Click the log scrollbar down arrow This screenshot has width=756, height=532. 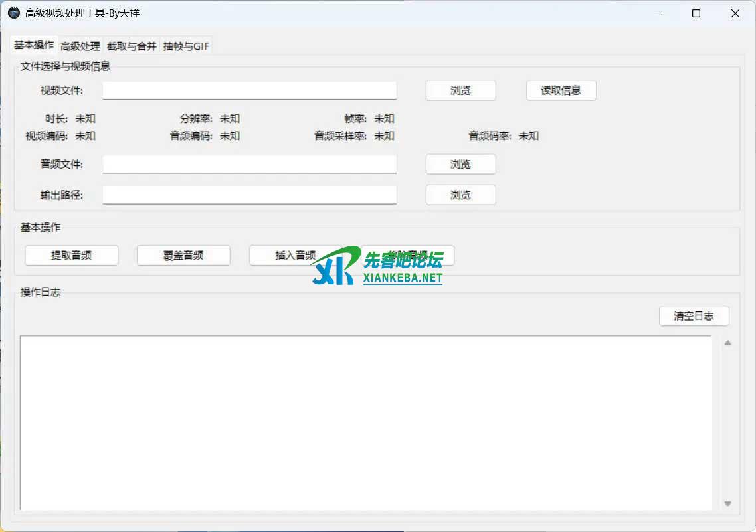[x=727, y=504]
